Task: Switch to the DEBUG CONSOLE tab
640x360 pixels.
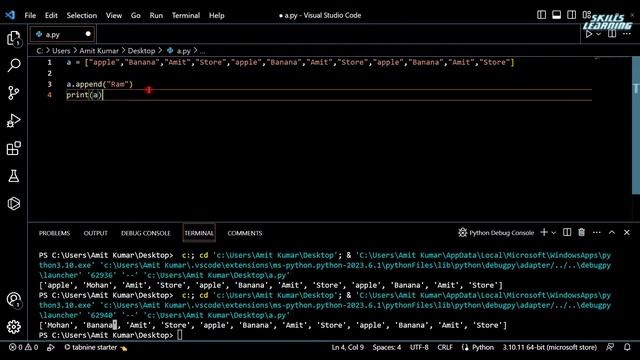Action: (x=145, y=233)
